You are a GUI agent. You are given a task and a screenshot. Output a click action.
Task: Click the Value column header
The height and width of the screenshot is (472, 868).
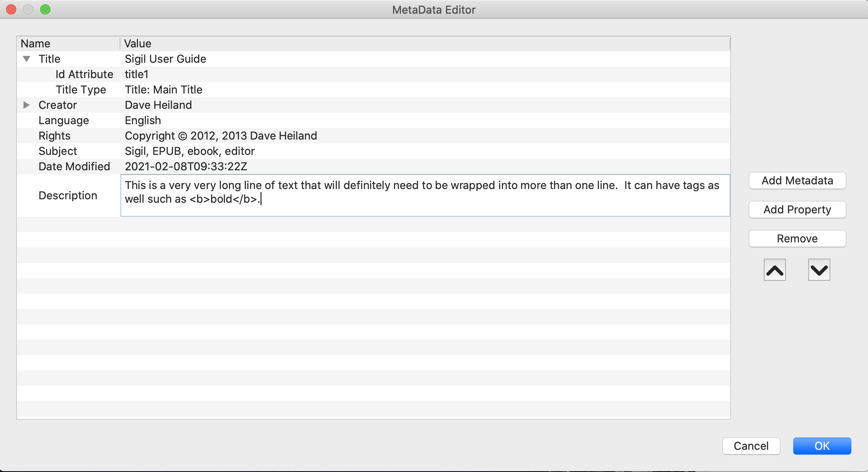(x=138, y=44)
